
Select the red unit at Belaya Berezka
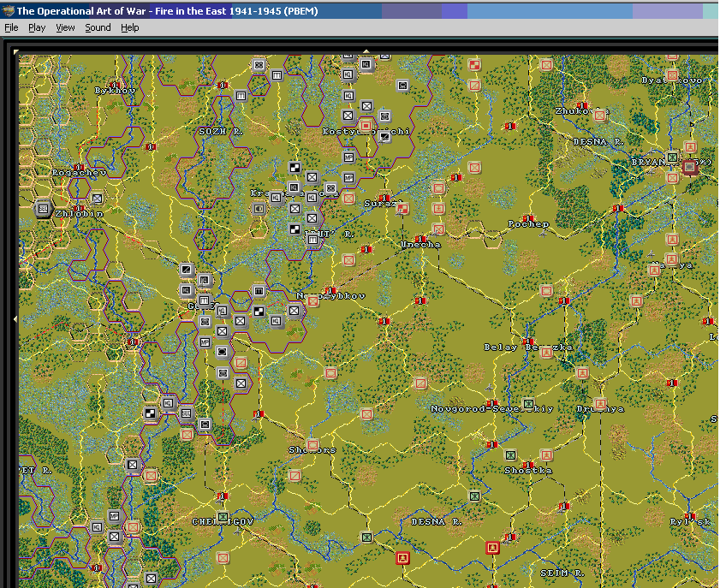546,353
